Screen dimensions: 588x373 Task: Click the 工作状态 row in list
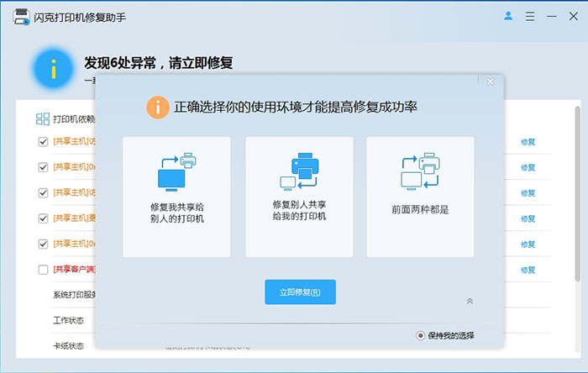pos(69,320)
